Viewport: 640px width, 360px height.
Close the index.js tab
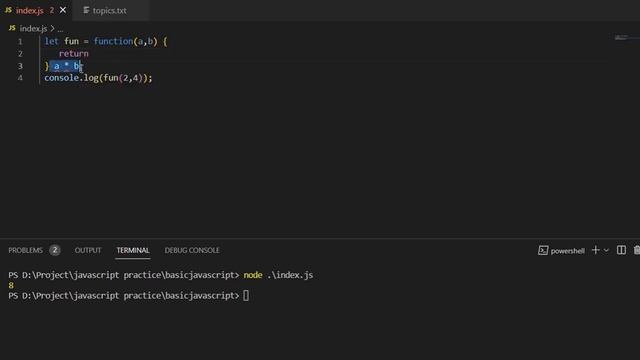(63, 10)
